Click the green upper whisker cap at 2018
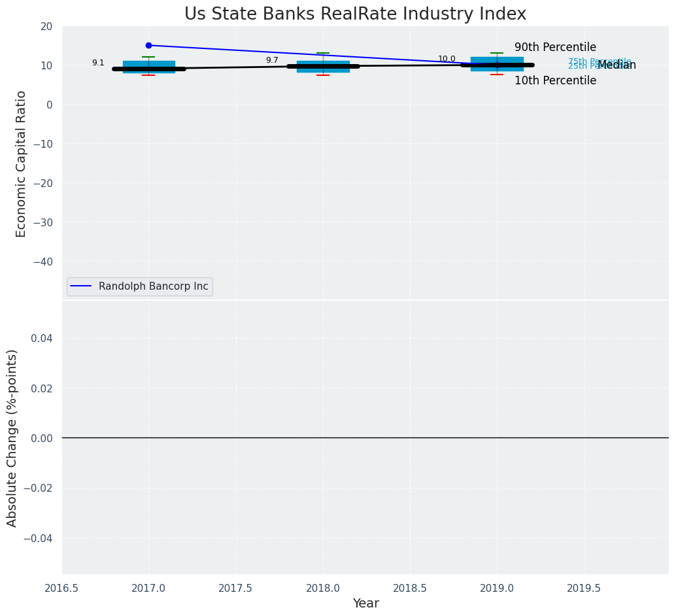 (x=323, y=53)
